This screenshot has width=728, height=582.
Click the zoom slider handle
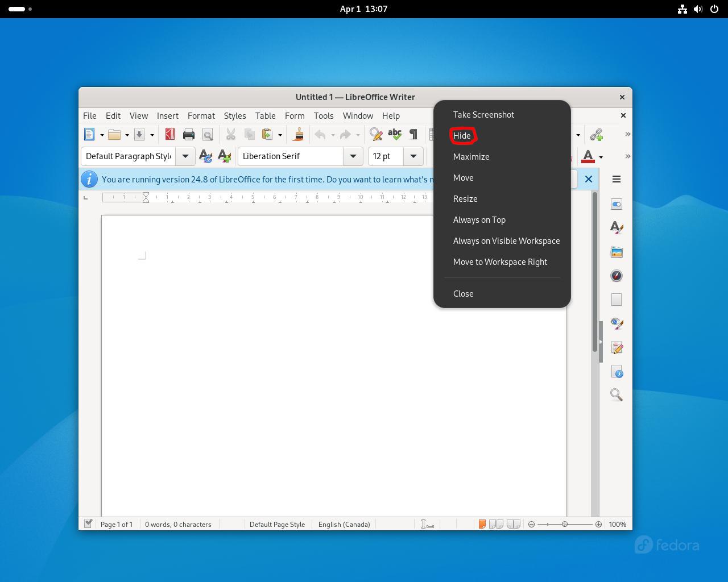click(565, 524)
